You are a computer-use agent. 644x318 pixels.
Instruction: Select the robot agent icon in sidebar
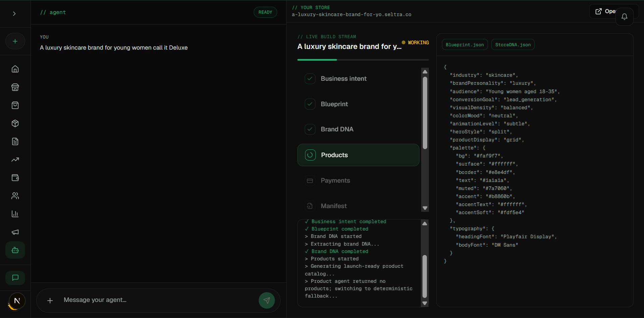point(15,250)
